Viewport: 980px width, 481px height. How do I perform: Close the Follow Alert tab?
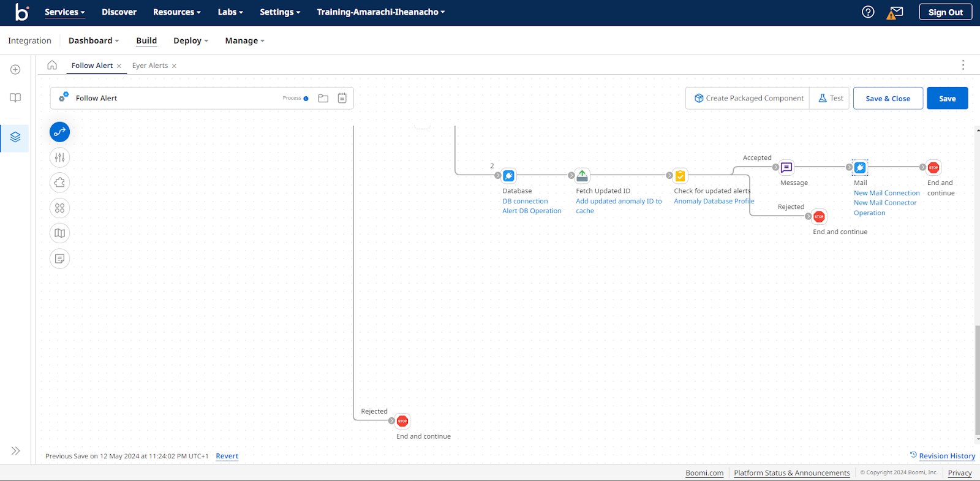[x=119, y=66]
